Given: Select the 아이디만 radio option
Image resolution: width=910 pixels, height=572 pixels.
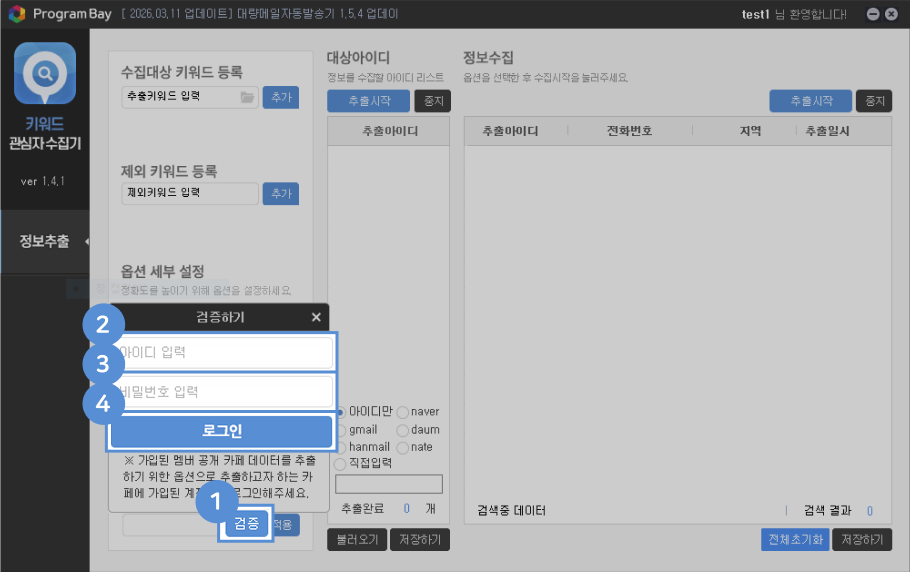Looking at the screenshot, I should coord(341,412).
